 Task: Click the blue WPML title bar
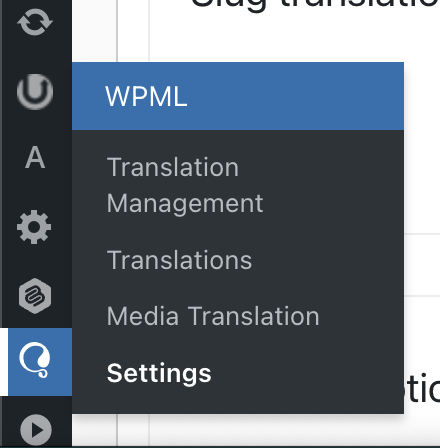click(238, 96)
